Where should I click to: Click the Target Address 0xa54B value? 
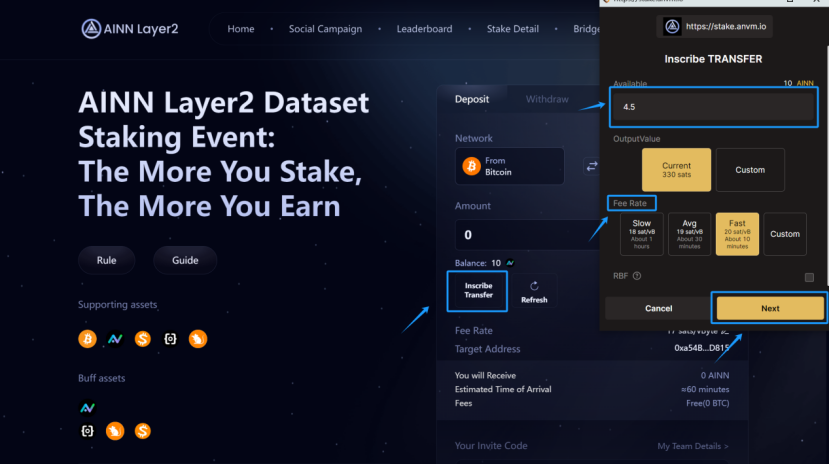point(701,348)
